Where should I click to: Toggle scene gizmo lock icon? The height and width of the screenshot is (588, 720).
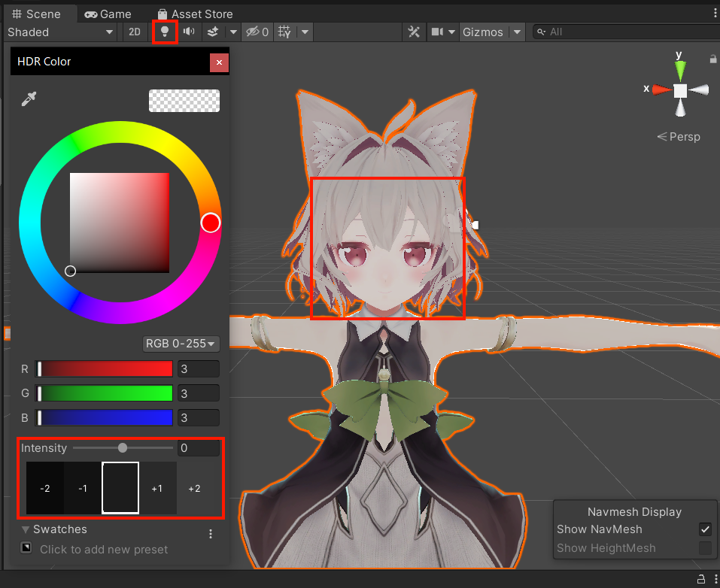[713, 59]
